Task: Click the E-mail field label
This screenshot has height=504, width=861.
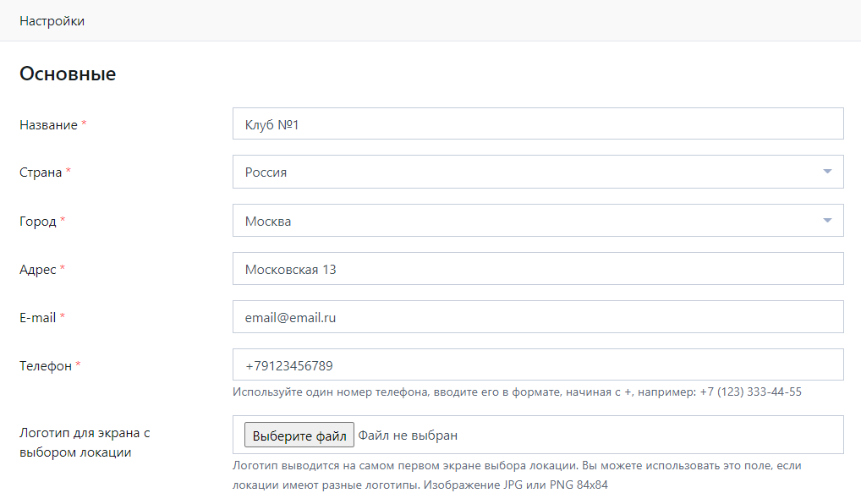Action: [38, 317]
